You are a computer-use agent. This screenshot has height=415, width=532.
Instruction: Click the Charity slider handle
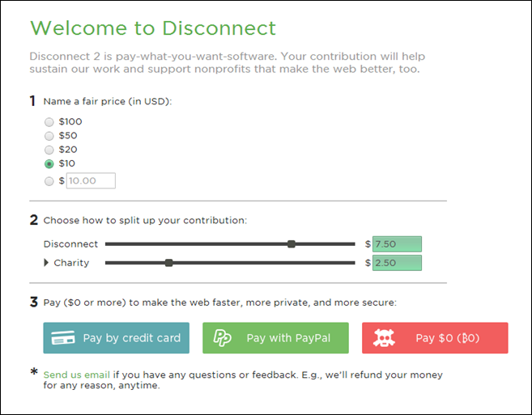(x=168, y=263)
